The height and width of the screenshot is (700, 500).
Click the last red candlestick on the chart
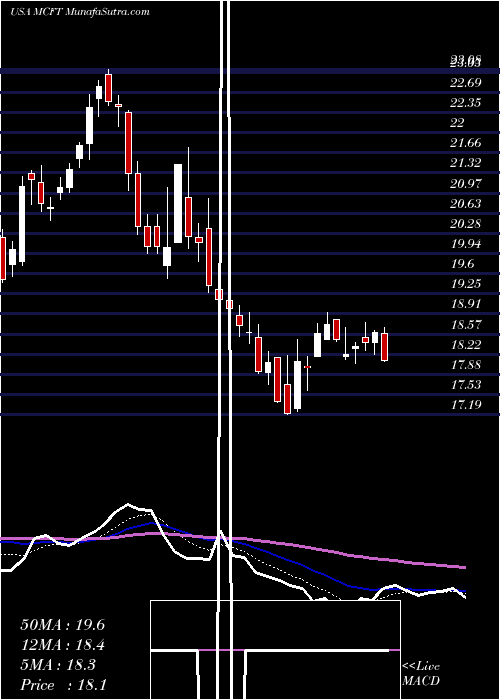[384, 346]
